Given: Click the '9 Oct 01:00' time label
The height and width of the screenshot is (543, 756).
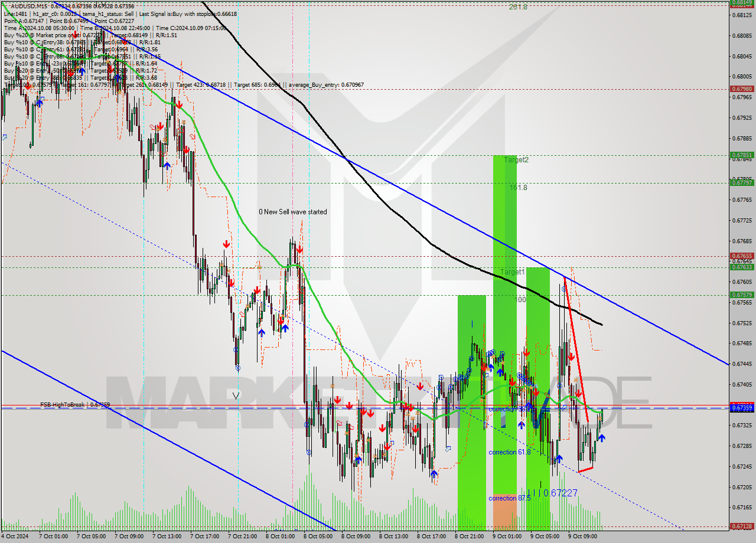Looking at the screenshot, I should [507, 537].
